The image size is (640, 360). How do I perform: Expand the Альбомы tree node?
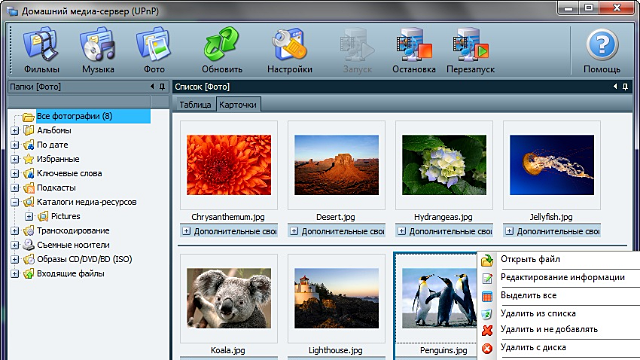[x=15, y=131]
